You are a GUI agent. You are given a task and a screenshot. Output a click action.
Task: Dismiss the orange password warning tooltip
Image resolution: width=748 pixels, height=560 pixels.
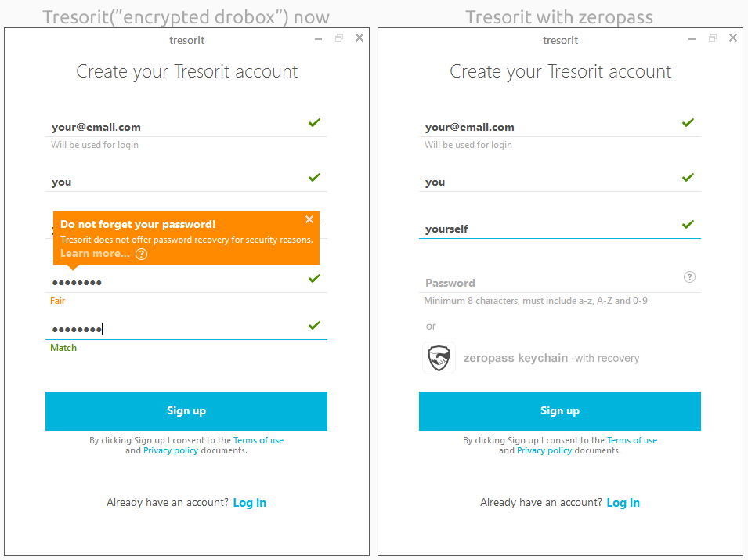point(309,219)
